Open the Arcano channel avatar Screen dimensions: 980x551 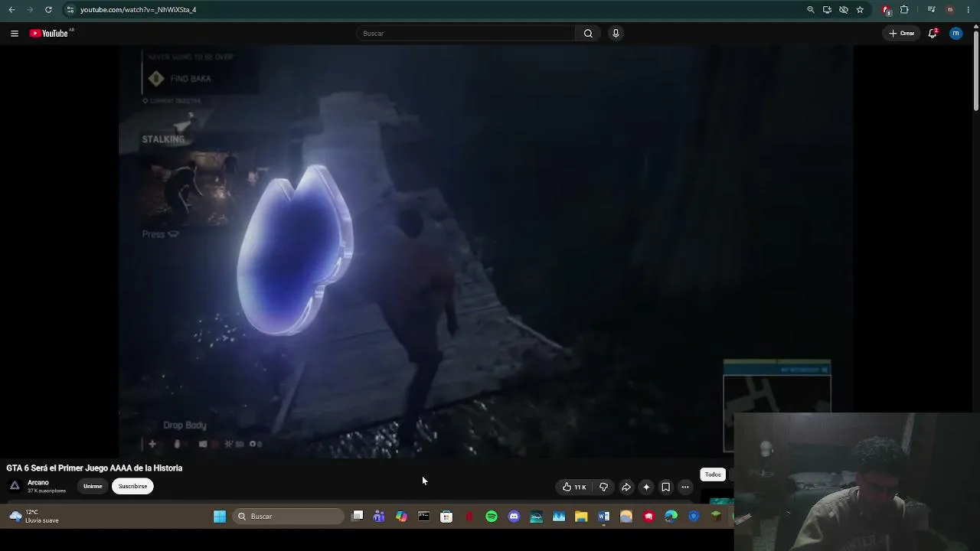click(15, 486)
